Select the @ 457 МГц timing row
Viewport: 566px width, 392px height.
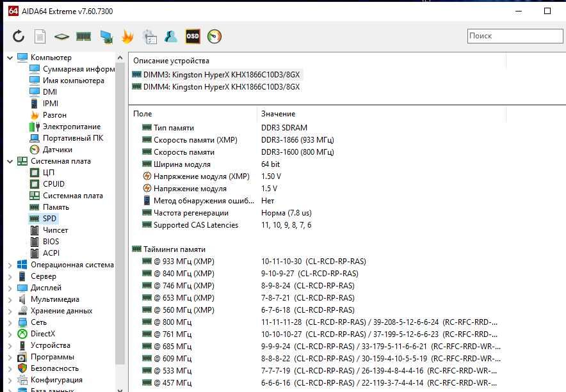tap(320, 382)
